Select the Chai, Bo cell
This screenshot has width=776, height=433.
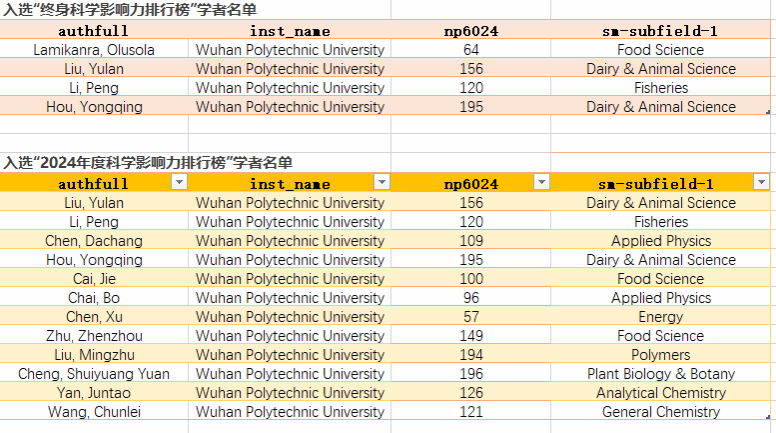pos(94,297)
